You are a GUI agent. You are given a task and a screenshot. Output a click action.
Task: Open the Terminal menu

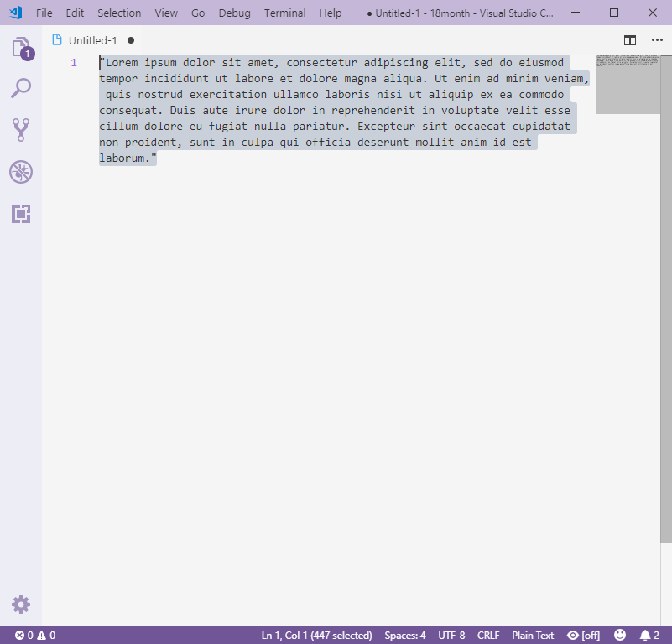(x=284, y=13)
